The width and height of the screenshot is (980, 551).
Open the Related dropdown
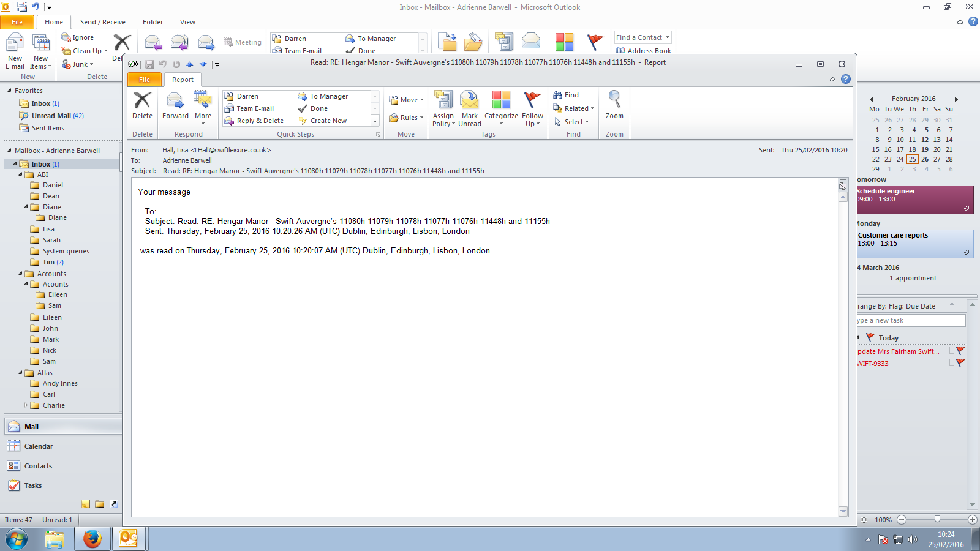(x=573, y=108)
